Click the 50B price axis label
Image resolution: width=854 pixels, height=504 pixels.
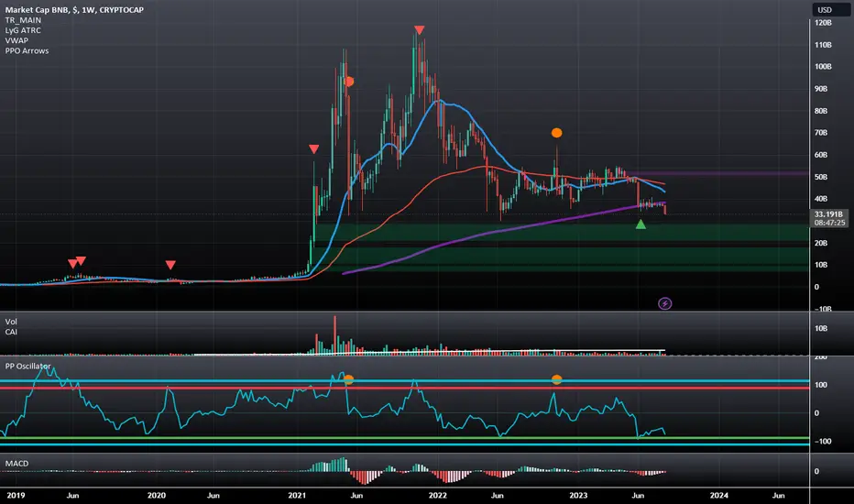pos(821,177)
